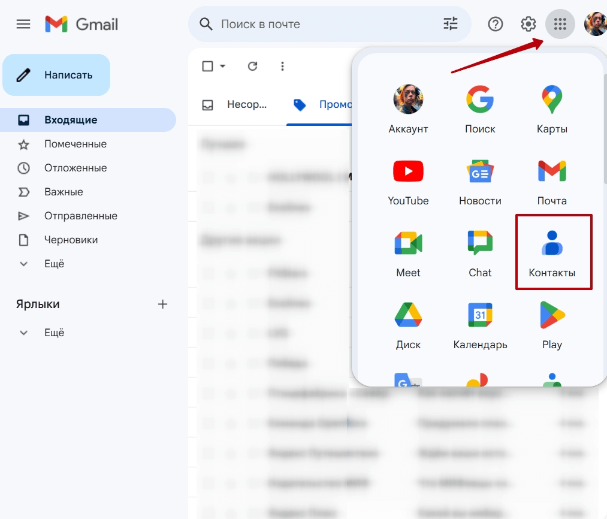Toggle the Google apps grid button
Screen dimensions: 607x519
click(560, 24)
